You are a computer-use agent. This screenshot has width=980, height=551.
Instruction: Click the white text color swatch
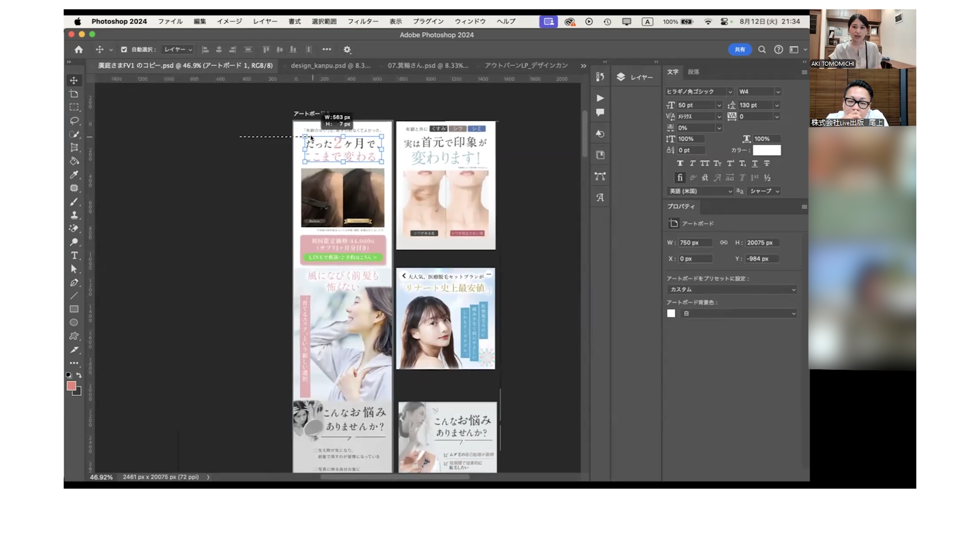pyautogui.click(x=766, y=150)
